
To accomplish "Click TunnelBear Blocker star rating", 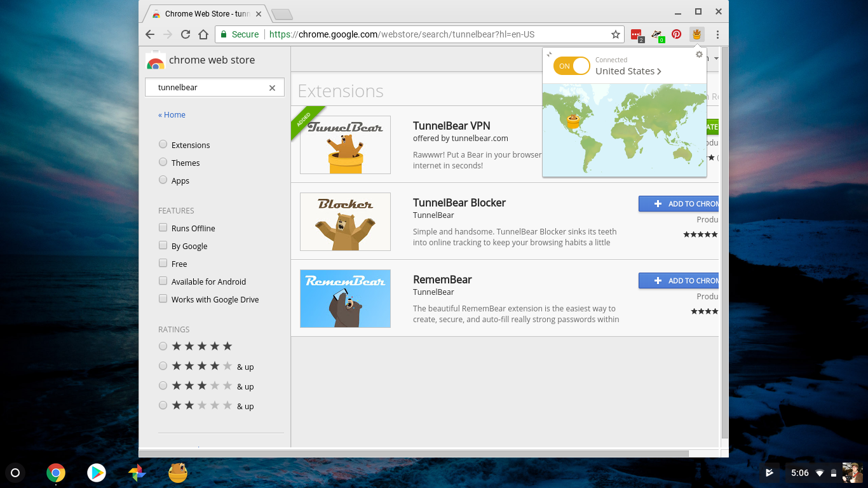I will click(700, 234).
